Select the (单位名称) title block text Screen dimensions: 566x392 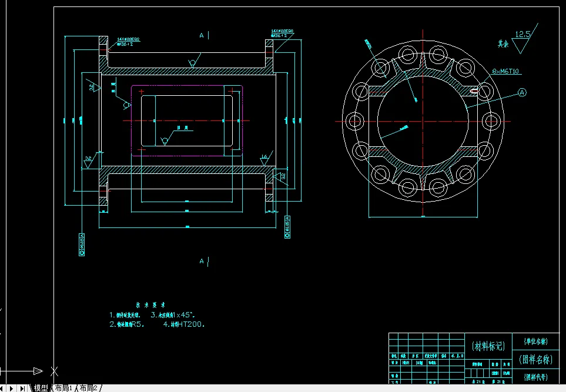[x=535, y=341]
